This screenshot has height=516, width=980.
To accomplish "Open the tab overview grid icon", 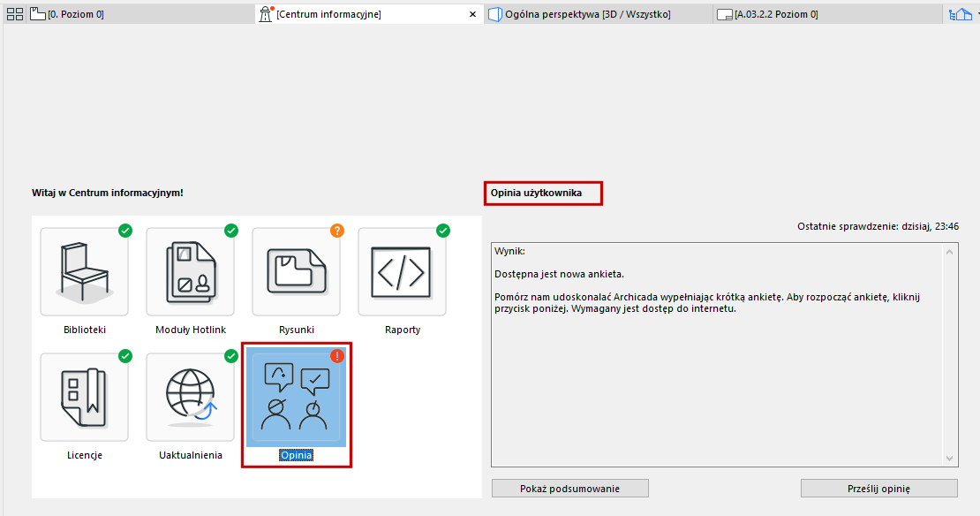I will click(14, 14).
